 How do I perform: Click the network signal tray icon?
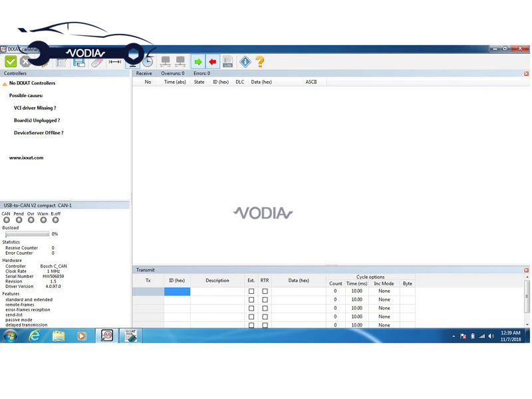[481, 336]
